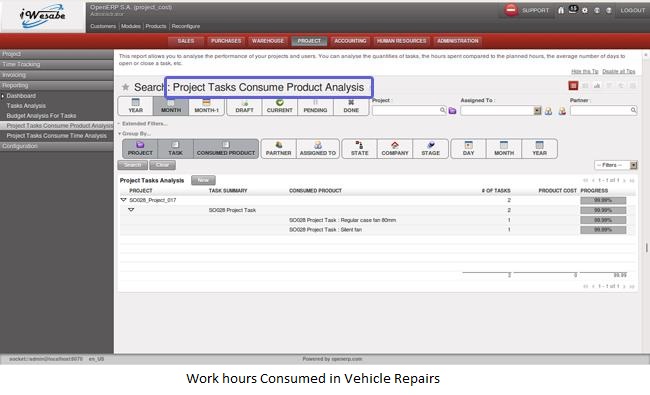Open Tasks Analysis in sidebar
The width and height of the screenshot is (650, 395).
26,106
